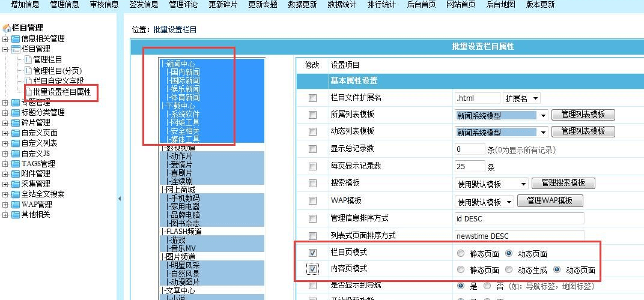Click folder icon of 其他相关
Image resolution: width=644 pixels, height=300 pixels.
(x=16, y=214)
